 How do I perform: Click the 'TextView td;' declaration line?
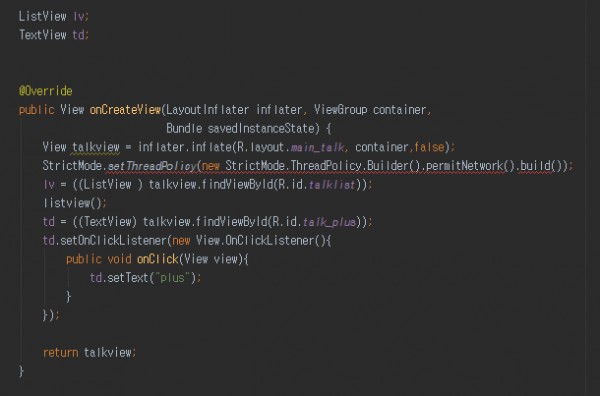coord(54,35)
